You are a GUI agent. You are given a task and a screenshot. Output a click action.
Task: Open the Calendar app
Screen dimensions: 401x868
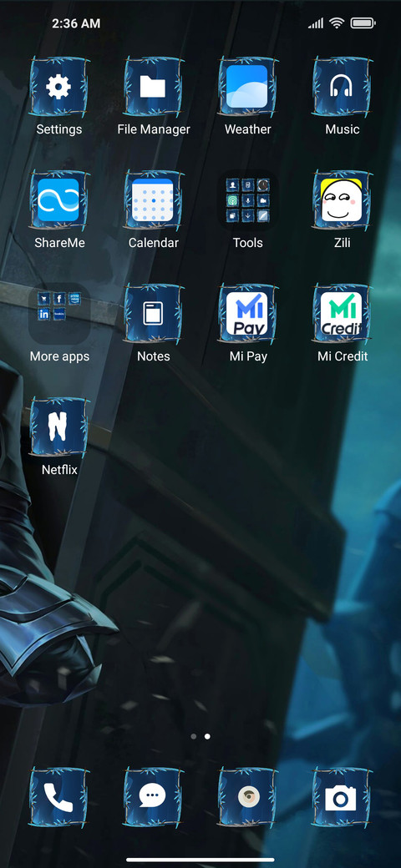coord(154,200)
